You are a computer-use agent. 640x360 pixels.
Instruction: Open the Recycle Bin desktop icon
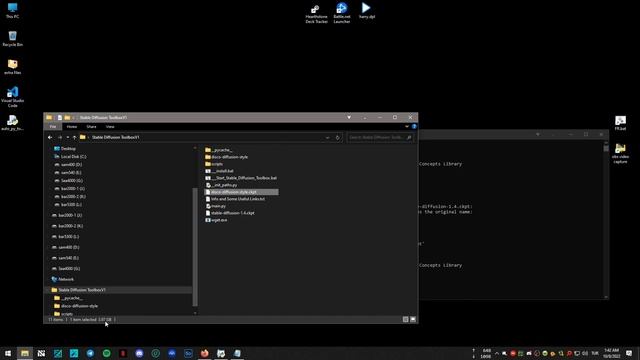[x=12, y=39]
